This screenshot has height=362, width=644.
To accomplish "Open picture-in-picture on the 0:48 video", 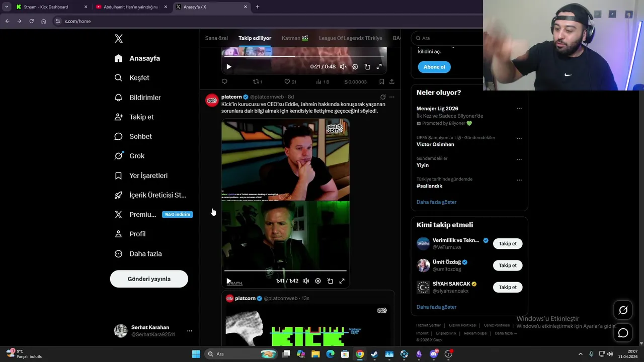I will point(367,67).
